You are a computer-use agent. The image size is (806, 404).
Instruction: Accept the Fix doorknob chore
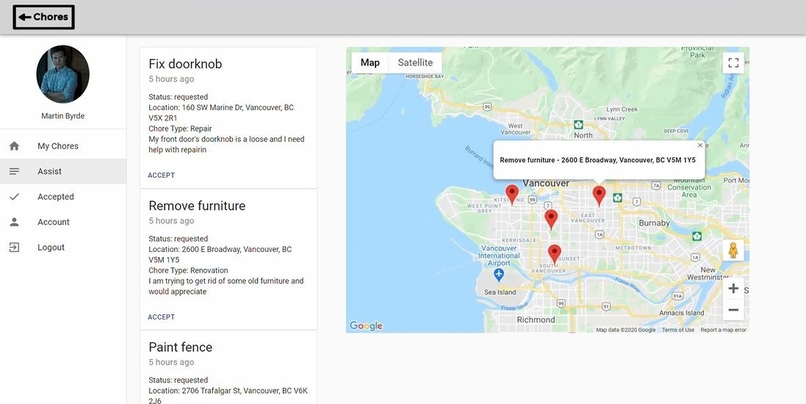pyautogui.click(x=161, y=175)
